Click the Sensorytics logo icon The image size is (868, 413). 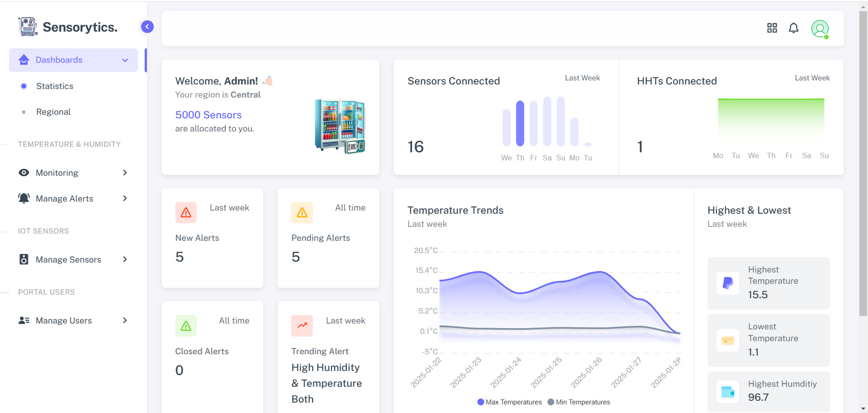click(28, 27)
